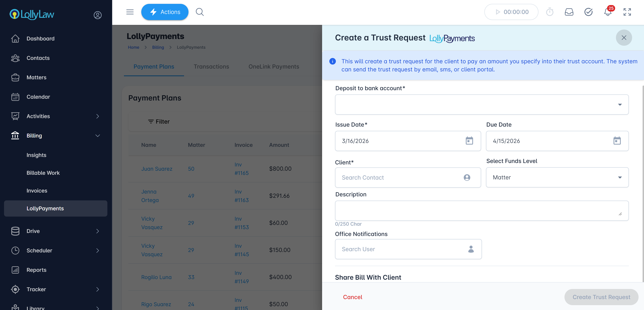Image resolution: width=644 pixels, height=310 pixels.
Task: Click the blue Actions button
Action: coord(164,12)
